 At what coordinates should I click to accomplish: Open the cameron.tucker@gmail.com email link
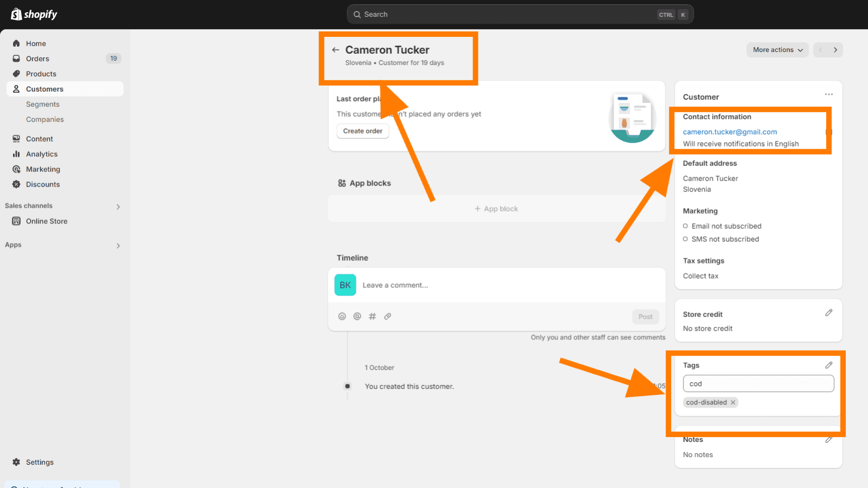point(730,132)
